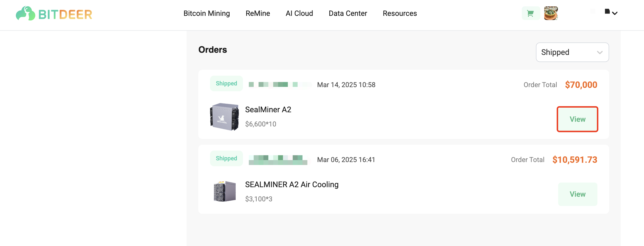Click the SealMiner A2 product thumbnail

[224, 117]
